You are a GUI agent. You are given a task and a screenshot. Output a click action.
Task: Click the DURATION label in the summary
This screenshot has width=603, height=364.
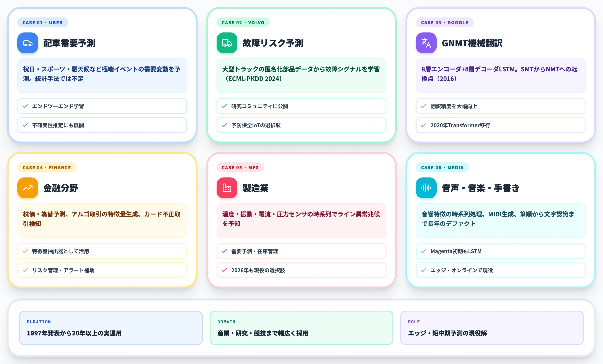click(39, 322)
